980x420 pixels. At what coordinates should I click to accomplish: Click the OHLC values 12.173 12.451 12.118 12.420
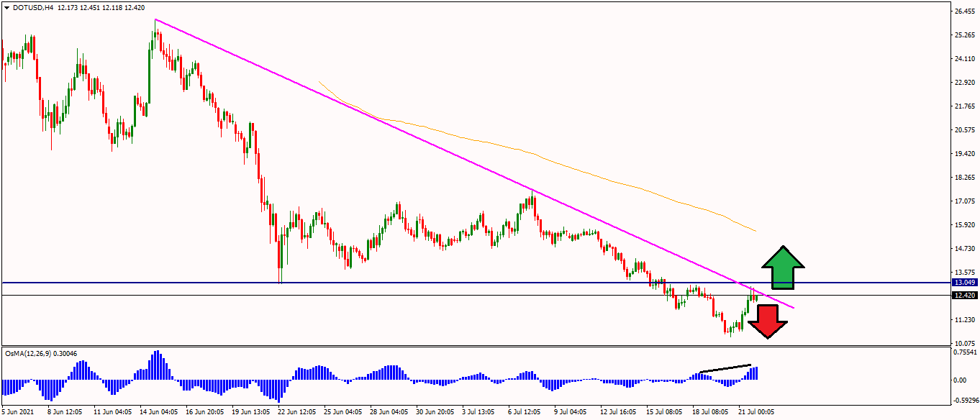click(100, 7)
